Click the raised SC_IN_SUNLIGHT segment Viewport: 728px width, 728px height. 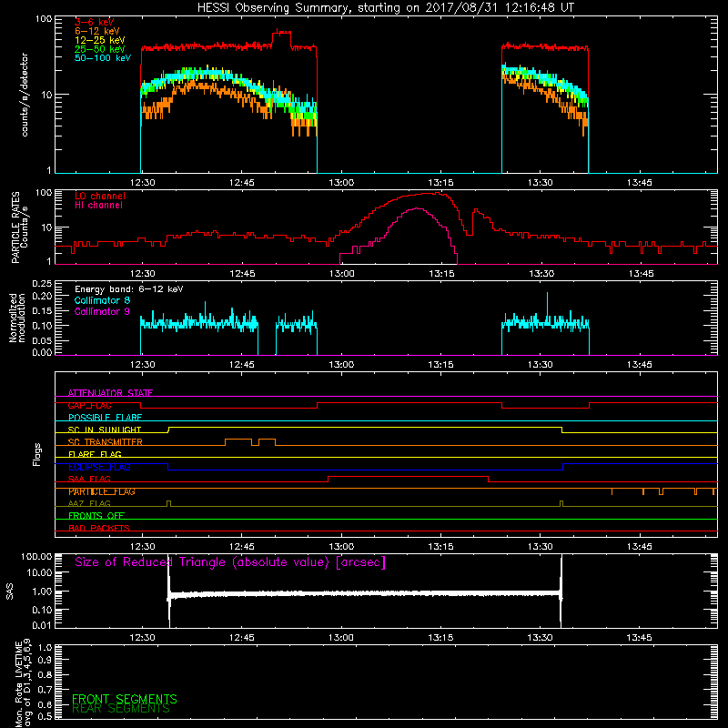[365, 427]
